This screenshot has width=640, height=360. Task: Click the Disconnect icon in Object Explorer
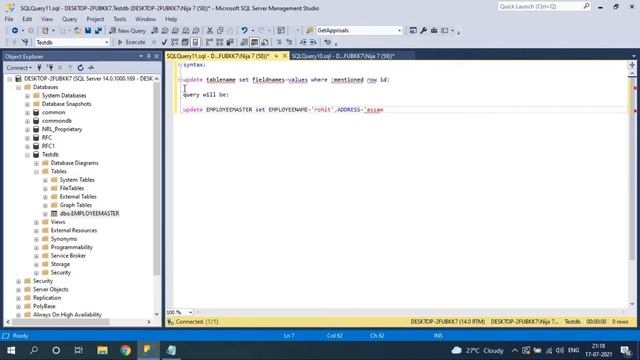[x=50, y=68]
